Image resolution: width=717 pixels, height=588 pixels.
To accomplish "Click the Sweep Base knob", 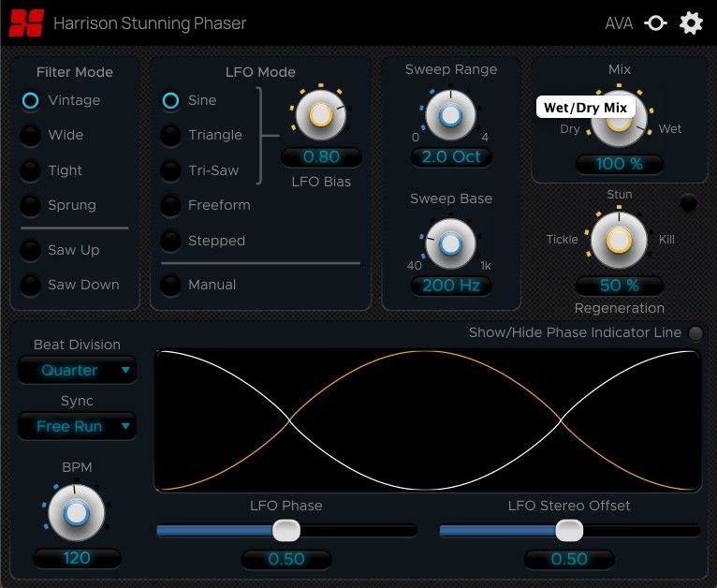I will [x=450, y=244].
